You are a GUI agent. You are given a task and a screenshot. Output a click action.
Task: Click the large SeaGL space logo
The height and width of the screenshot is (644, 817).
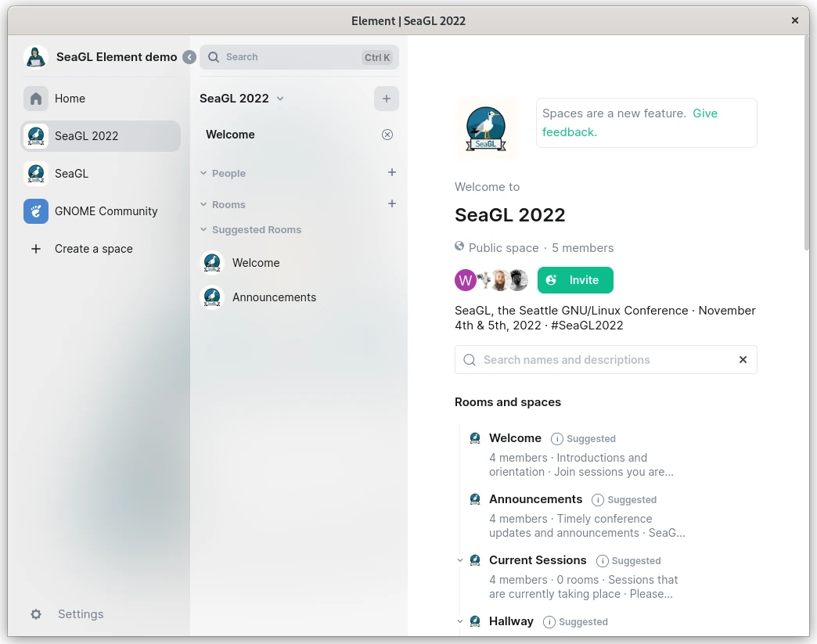[x=486, y=129]
